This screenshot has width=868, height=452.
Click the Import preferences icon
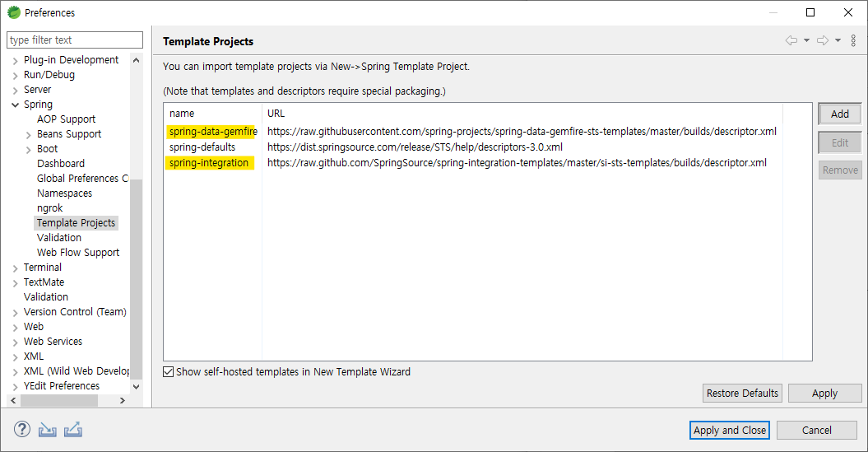[x=48, y=429]
